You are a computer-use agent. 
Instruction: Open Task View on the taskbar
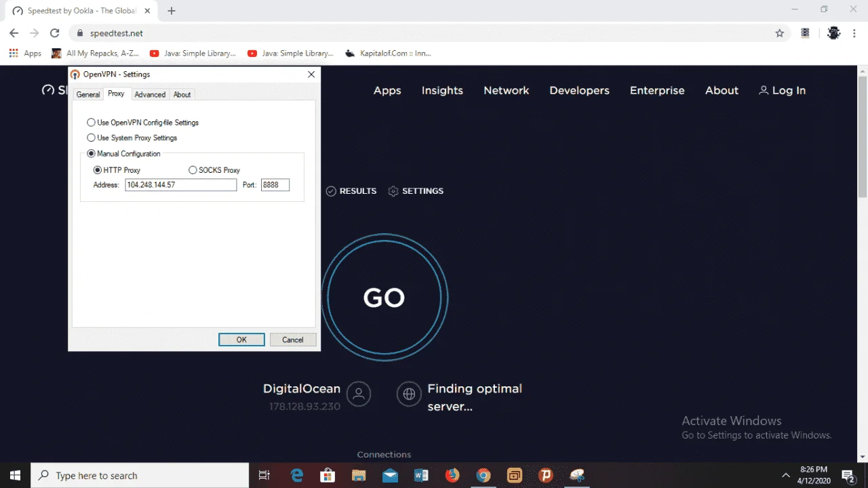[x=264, y=475]
